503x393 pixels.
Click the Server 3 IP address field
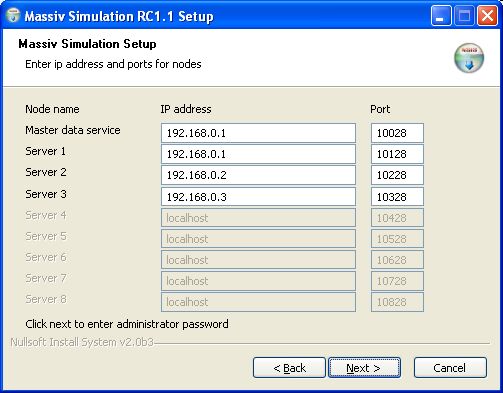258,197
